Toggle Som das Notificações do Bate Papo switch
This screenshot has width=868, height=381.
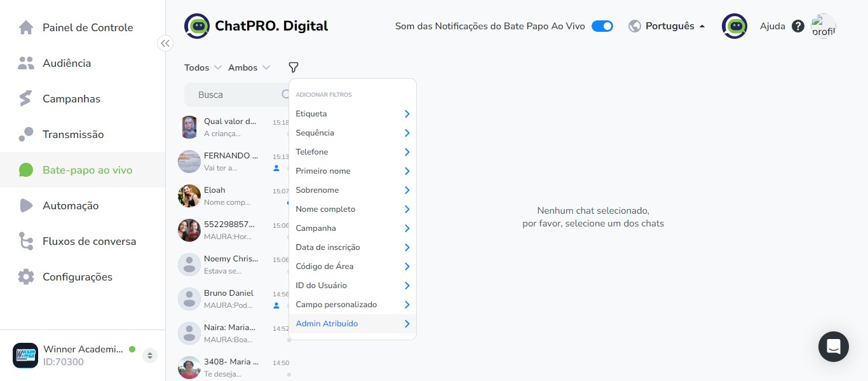[x=602, y=26]
